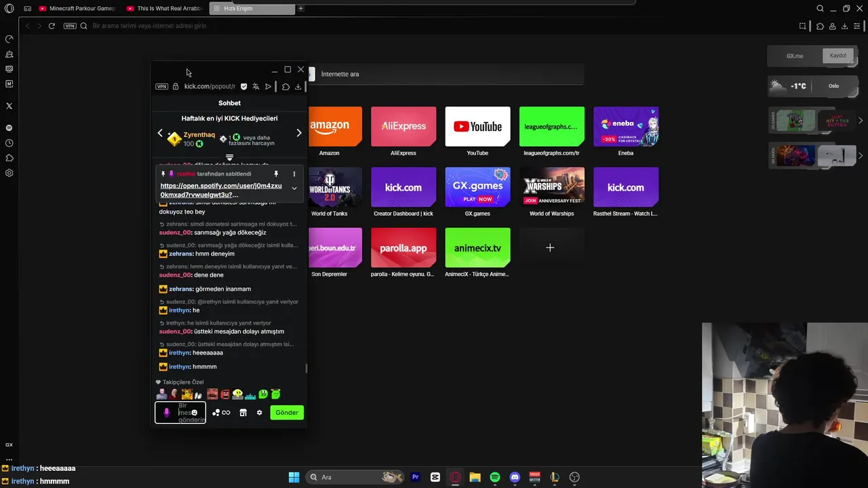Click Kaydol button on GX.me card
Screen dimensions: 868x488
coord(838,56)
